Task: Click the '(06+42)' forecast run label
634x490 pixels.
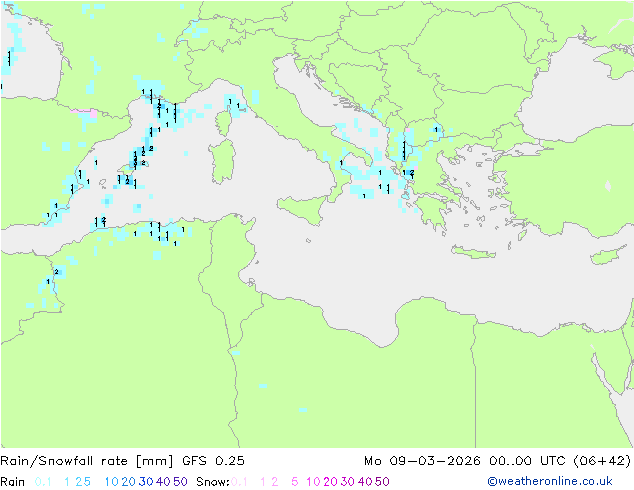Action: click(x=602, y=461)
